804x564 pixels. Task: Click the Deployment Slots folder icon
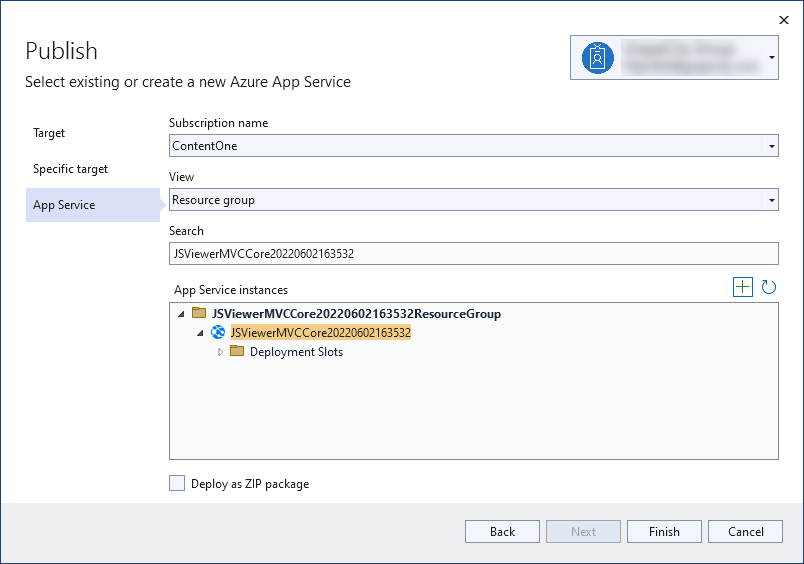[x=237, y=351]
